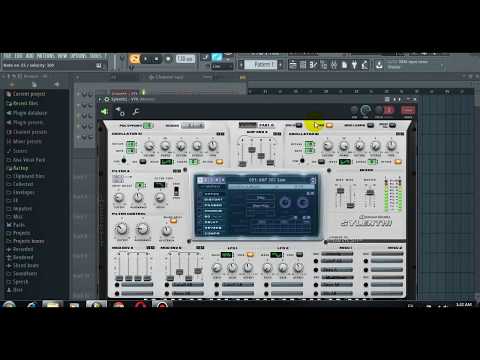Image resolution: width=480 pixels, height=360 pixels.
Task: Expand Plugin database folder
Action: pyautogui.click(x=27, y=113)
